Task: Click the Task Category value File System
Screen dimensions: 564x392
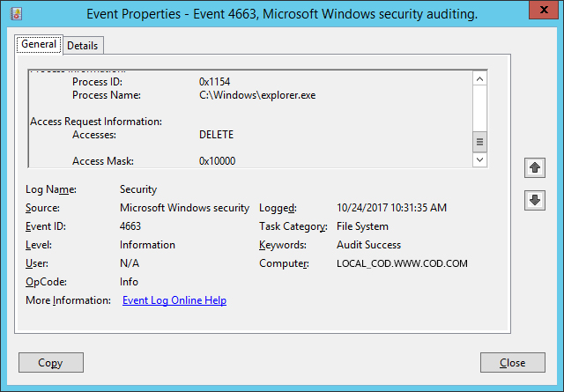Action: (362, 226)
